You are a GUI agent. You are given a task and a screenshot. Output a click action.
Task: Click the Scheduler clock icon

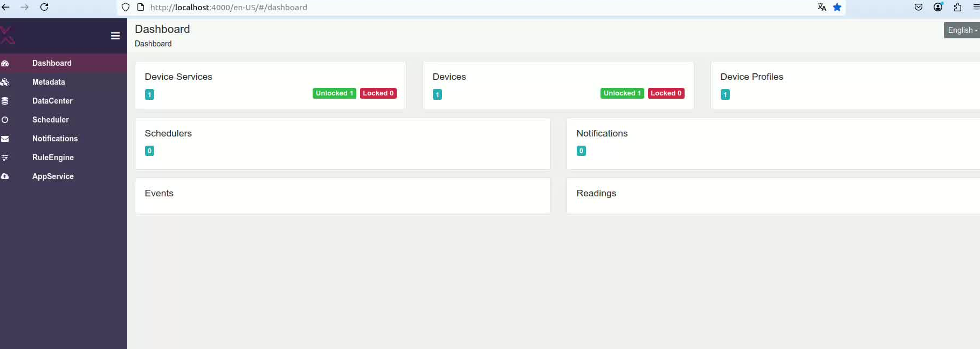pos(5,120)
